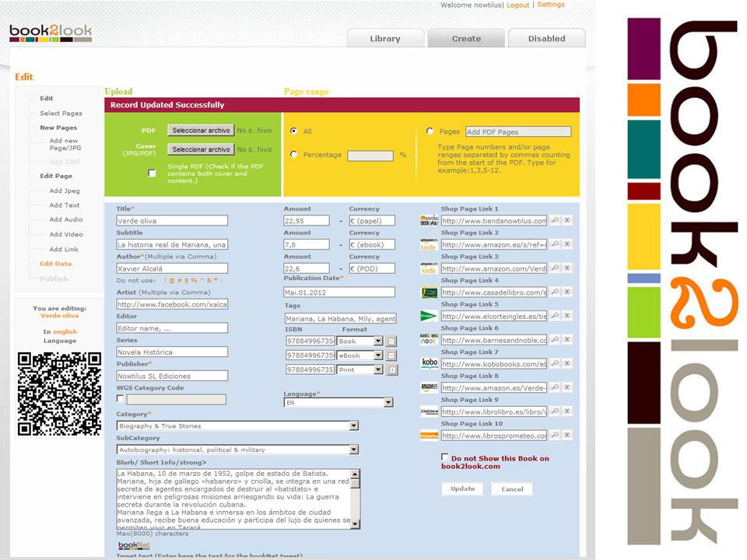Click the QR code image
The height and width of the screenshot is (560, 747).
59,394
